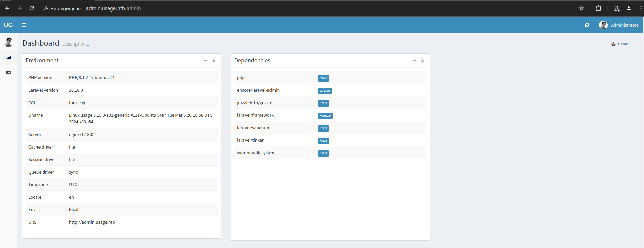Click the dashboard icon beside Home breadcrumb
644x248 pixels.
point(613,44)
